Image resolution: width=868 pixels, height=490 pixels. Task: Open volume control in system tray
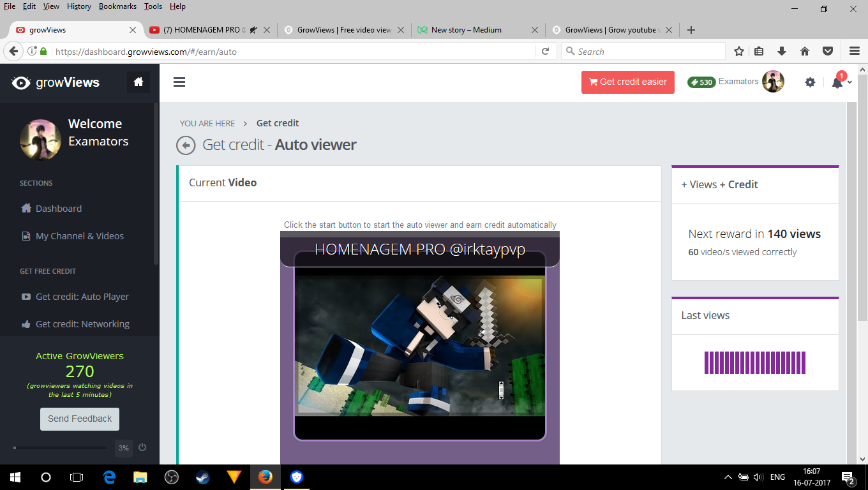[x=758, y=477]
